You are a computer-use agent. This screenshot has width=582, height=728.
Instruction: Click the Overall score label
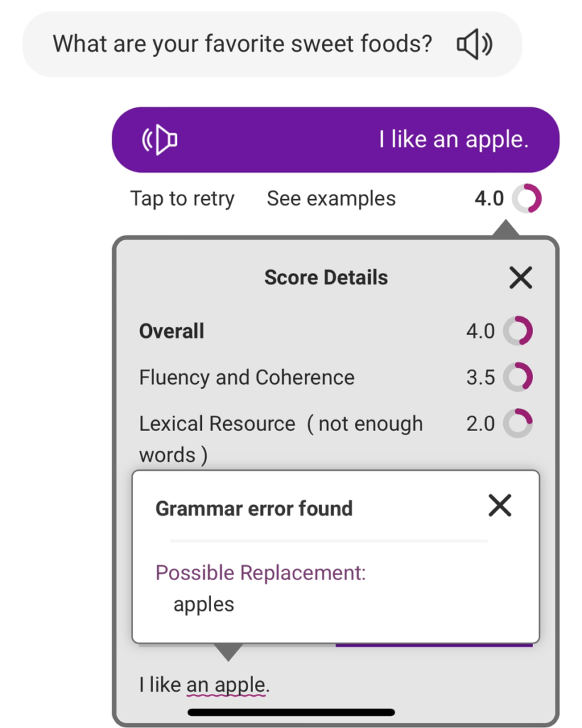(172, 331)
